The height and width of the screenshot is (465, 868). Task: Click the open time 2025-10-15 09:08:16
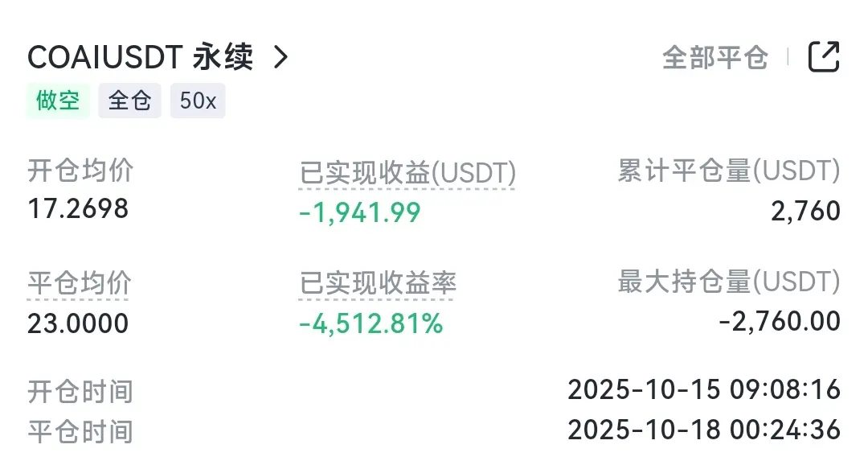coord(703,390)
